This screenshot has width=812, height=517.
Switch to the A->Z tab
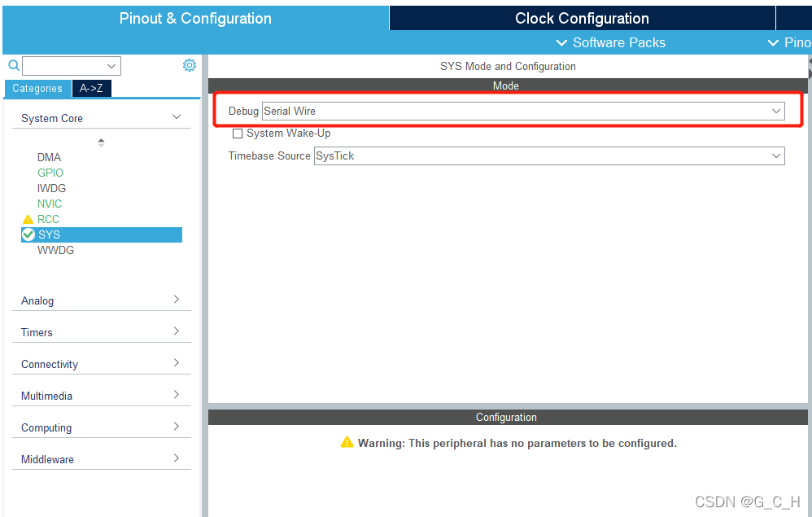91,89
